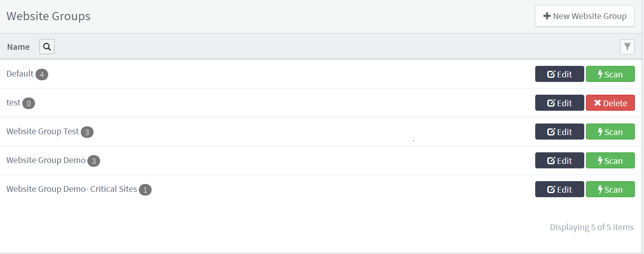This screenshot has height=254, width=644.
Task: Click count badge beside Website Group Test
Action: coord(87,132)
